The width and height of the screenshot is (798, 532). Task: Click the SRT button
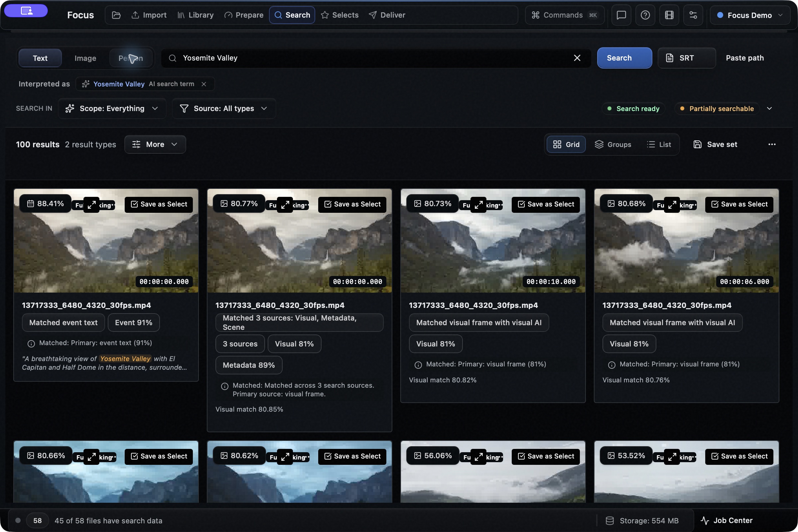tap(686, 58)
